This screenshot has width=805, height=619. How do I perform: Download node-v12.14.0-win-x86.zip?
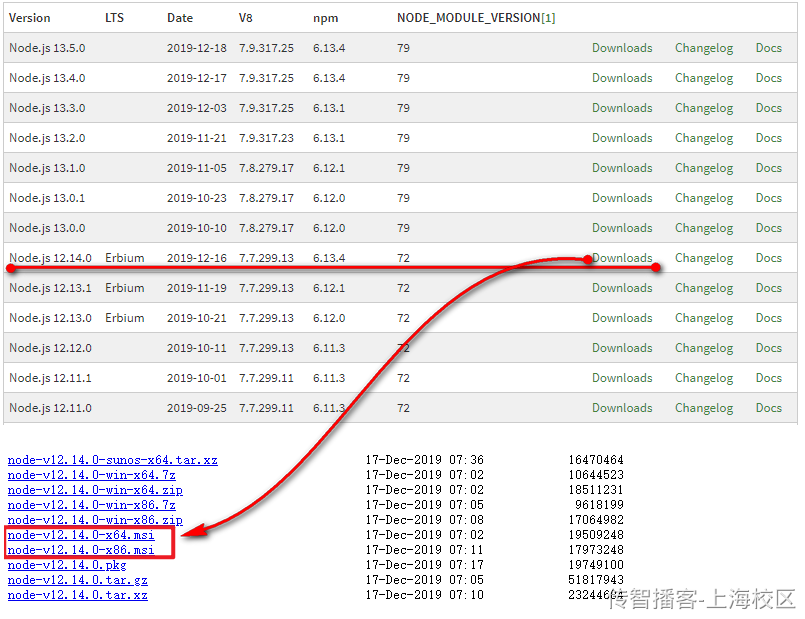tap(95, 520)
